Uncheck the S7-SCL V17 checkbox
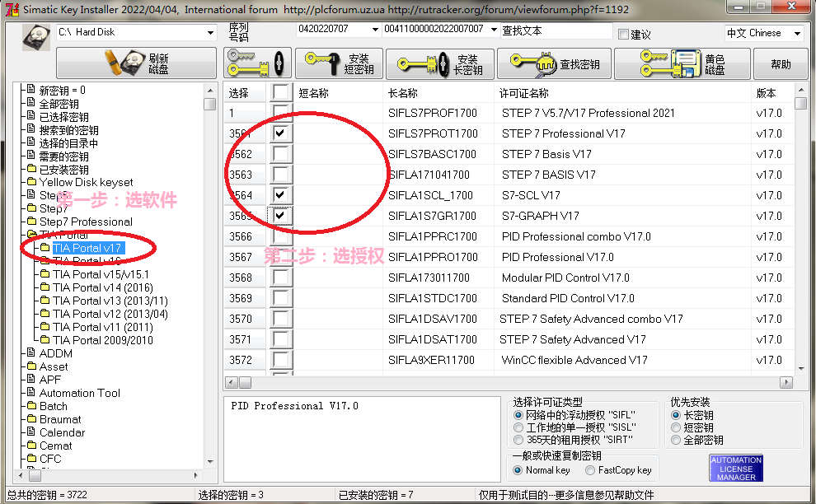 (x=280, y=194)
